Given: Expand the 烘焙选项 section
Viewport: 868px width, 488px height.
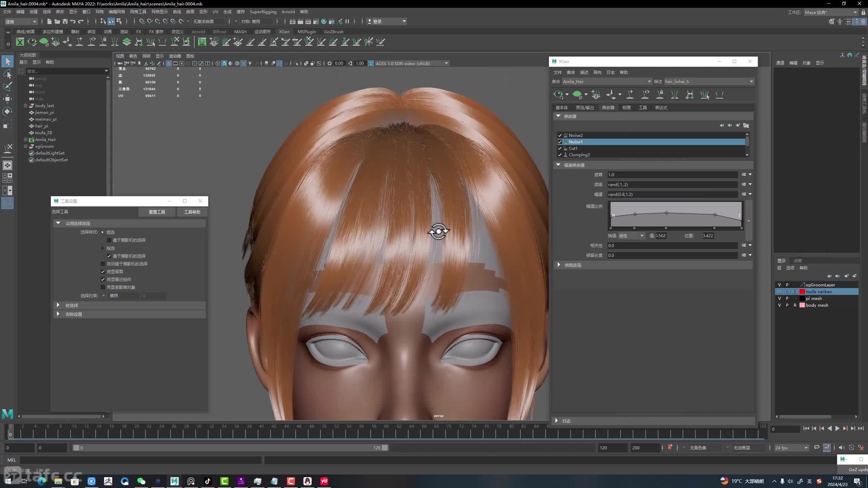Looking at the screenshot, I should (x=559, y=265).
